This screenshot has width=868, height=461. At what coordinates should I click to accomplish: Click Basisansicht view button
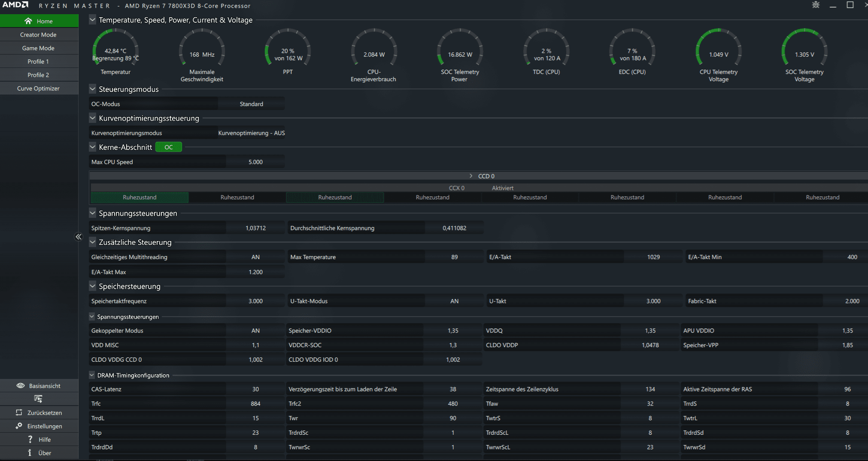coord(39,386)
